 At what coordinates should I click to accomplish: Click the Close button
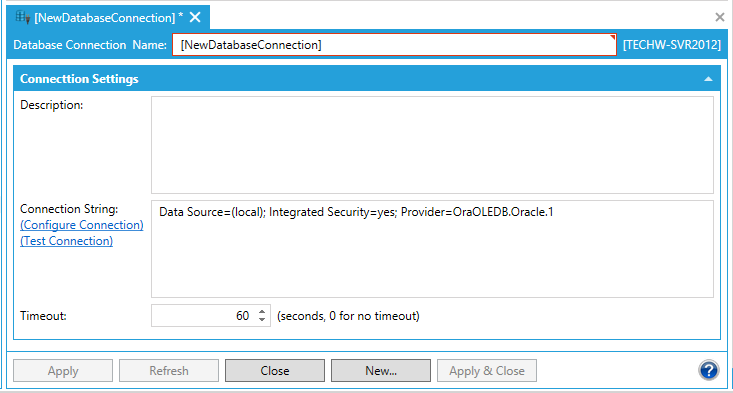point(275,371)
